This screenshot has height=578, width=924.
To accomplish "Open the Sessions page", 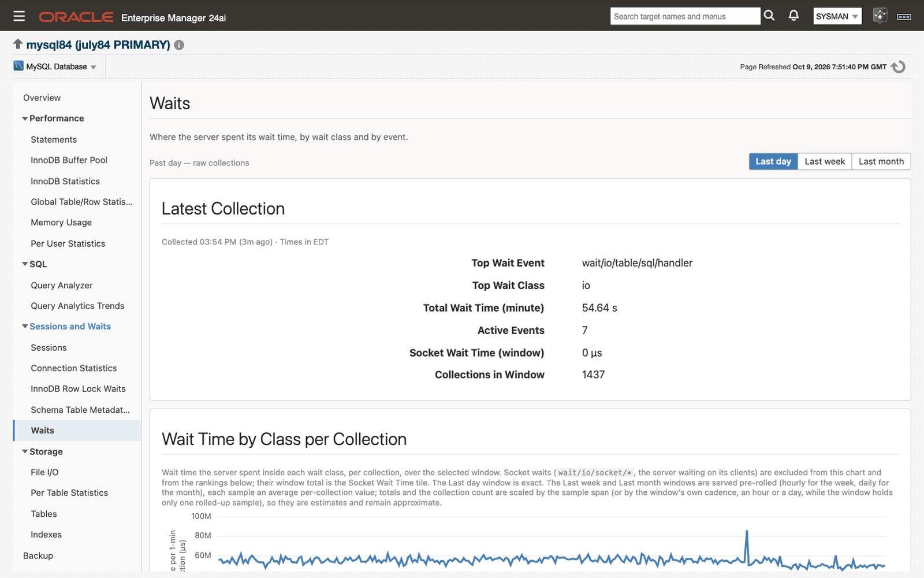I will click(x=49, y=347).
